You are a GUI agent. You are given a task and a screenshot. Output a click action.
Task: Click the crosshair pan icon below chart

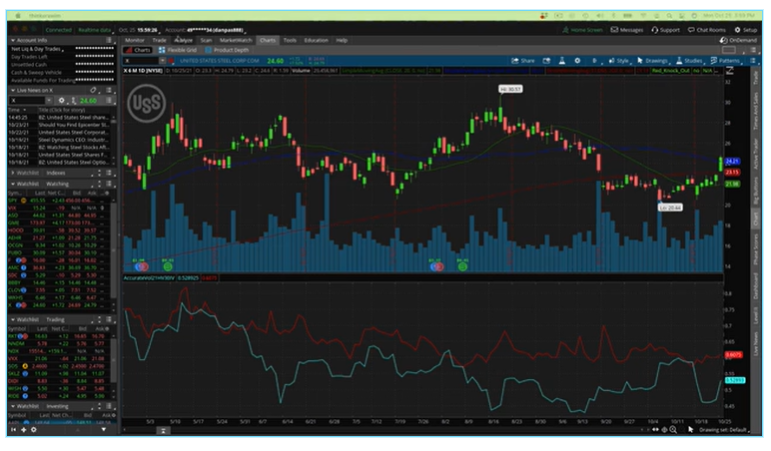click(664, 429)
